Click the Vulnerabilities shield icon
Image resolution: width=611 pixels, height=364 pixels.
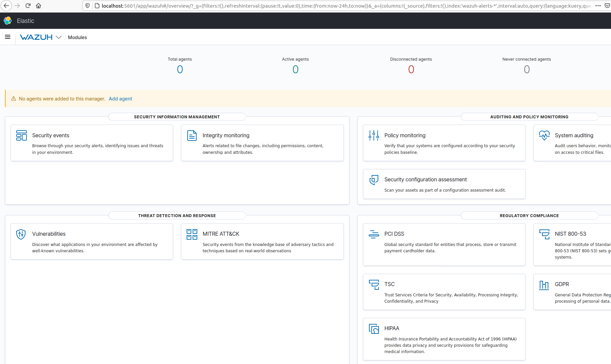(x=21, y=234)
